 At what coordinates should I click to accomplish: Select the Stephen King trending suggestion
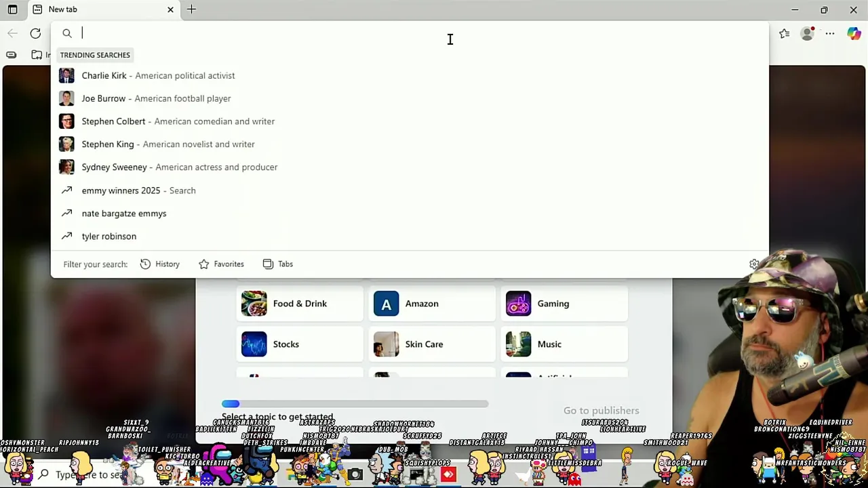tap(410, 144)
